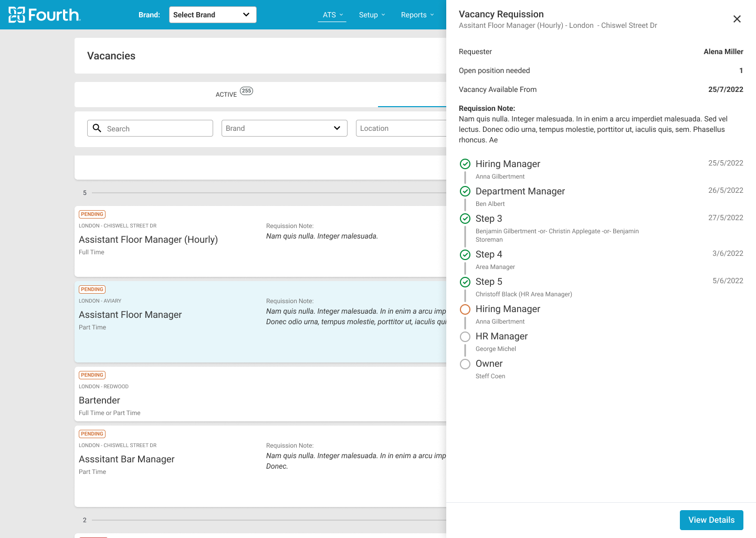Click the pending Hiring Manager orange circle
The width and height of the screenshot is (756, 538).
[x=465, y=309]
